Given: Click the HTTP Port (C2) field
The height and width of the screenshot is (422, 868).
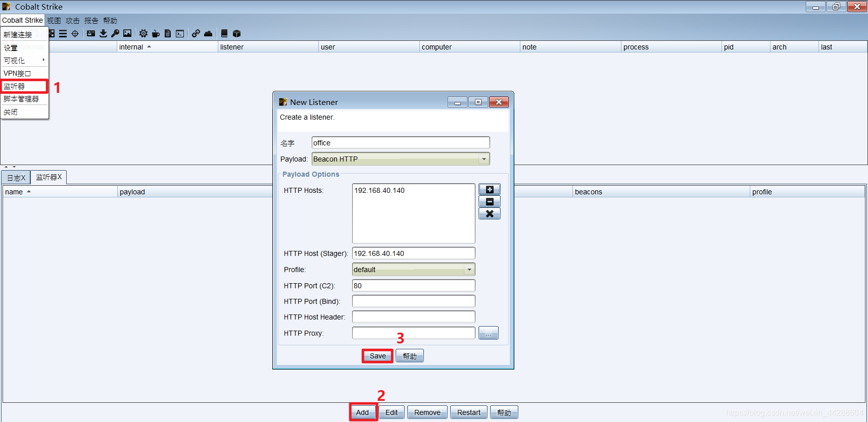Looking at the screenshot, I should point(413,286).
